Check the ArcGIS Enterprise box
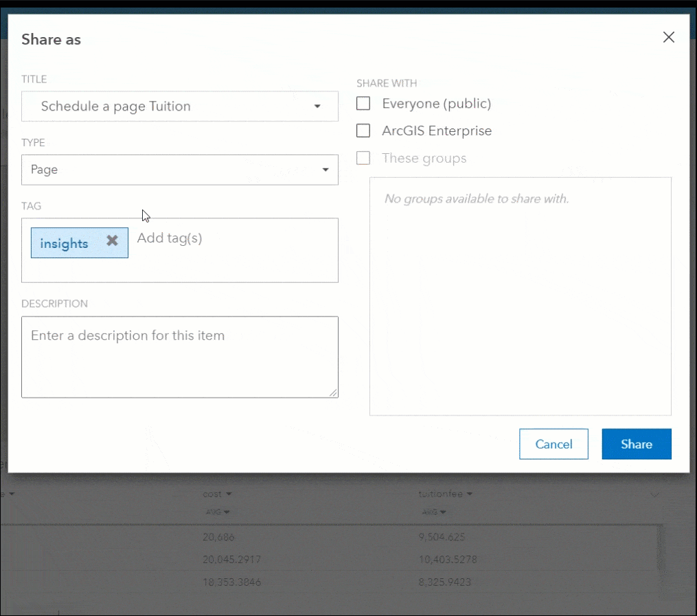Screen dimensions: 697x616 [363, 130]
